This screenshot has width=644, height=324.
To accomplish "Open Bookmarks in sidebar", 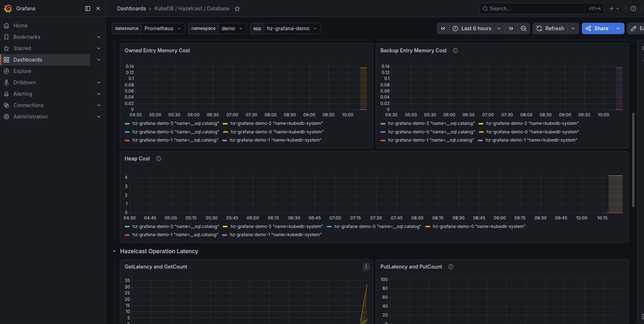I will [27, 37].
